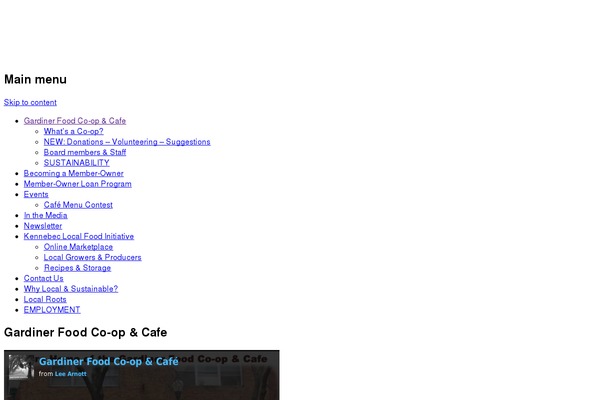The width and height of the screenshot is (600, 400).
Task: Click the video uploader avatar thumbnail
Action: [21, 367]
